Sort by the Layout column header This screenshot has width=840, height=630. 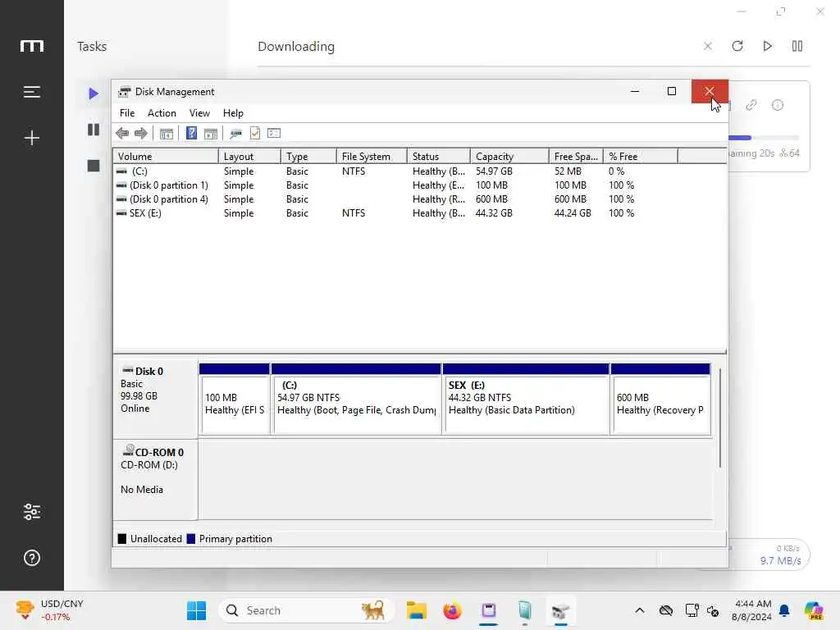tap(249, 157)
